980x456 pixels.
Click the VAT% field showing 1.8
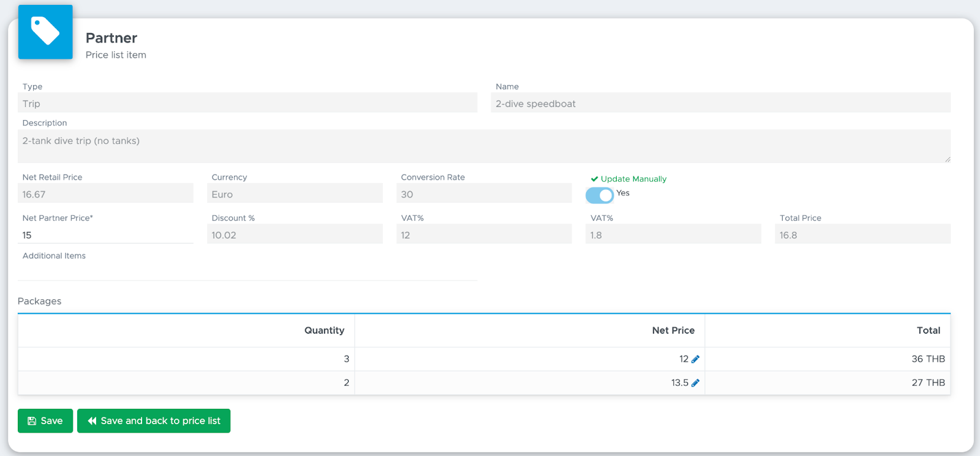click(x=673, y=234)
